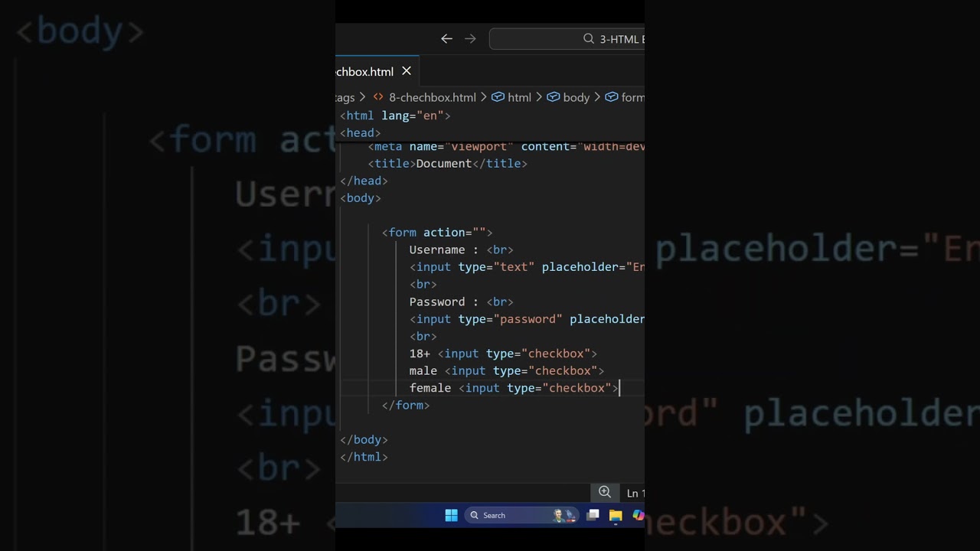Click the html lang="en" line

pyautogui.click(x=395, y=116)
